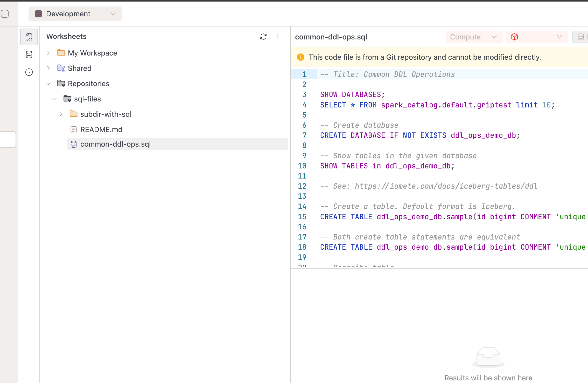Open the Development environment dropdown
The height and width of the screenshot is (383, 588).
click(x=75, y=14)
